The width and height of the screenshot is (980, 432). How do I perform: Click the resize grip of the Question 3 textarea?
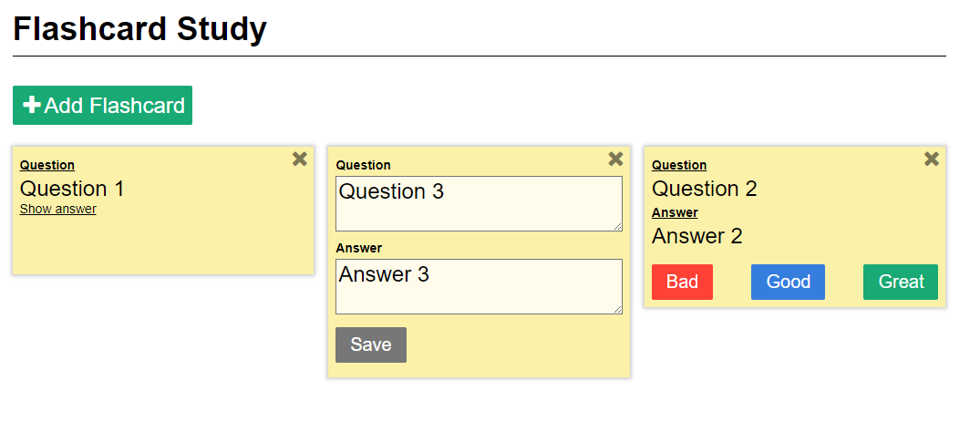(x=617, y=226)
